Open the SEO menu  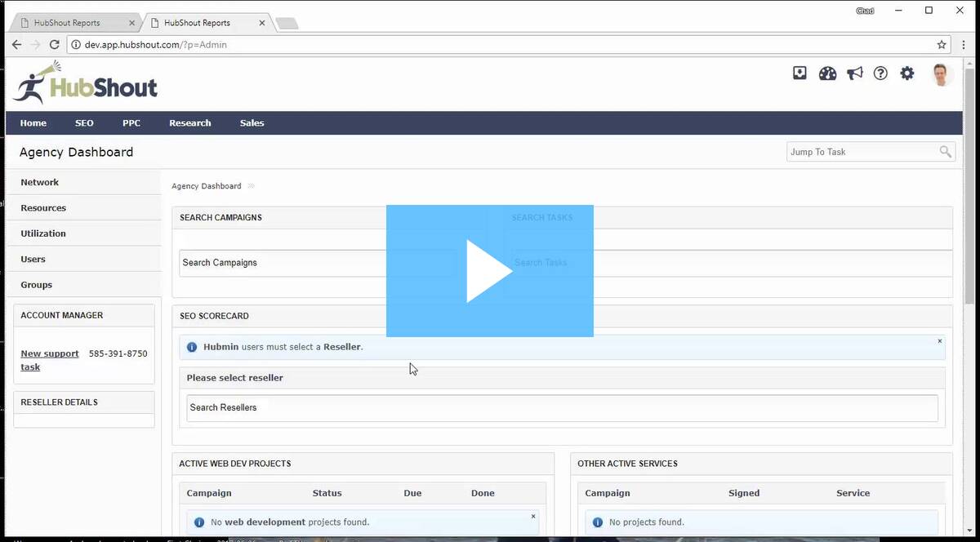click(x=84, y=123)
